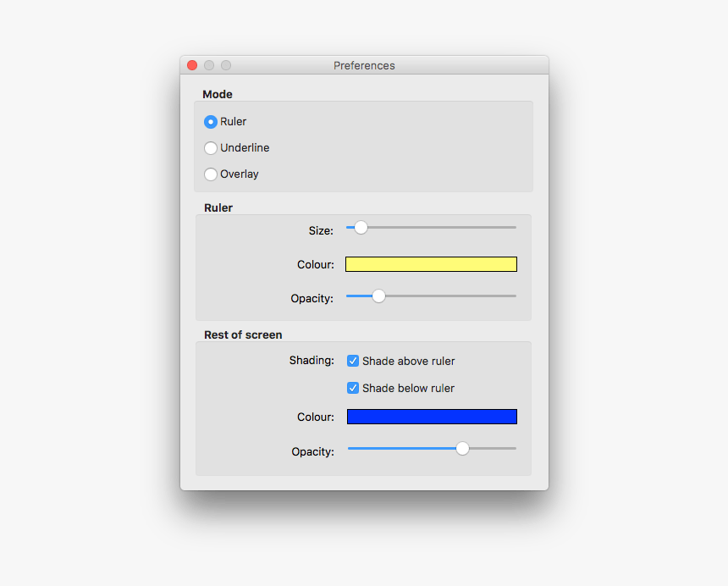Close the Preferences window

[x=192, y=64]
